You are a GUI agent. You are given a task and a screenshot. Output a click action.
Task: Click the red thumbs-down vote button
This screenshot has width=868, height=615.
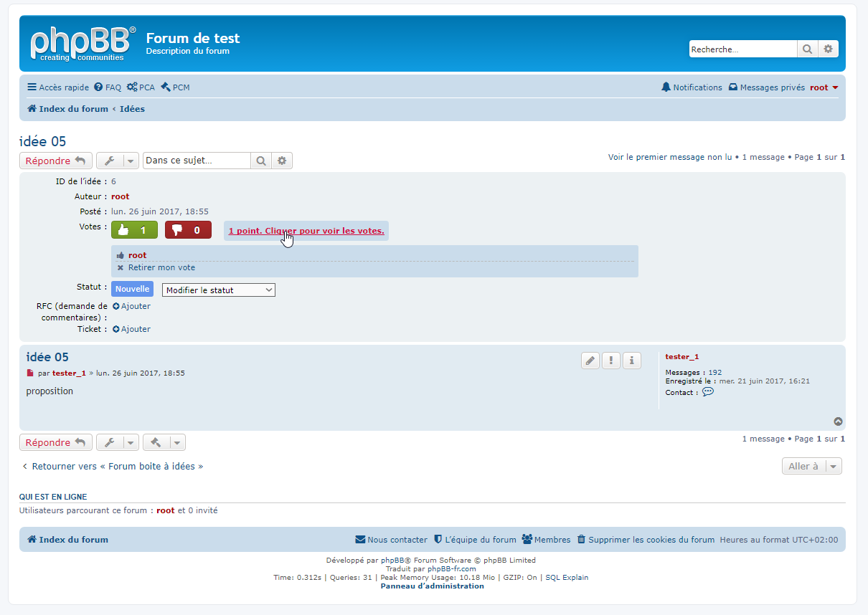(x=188, y=230)
